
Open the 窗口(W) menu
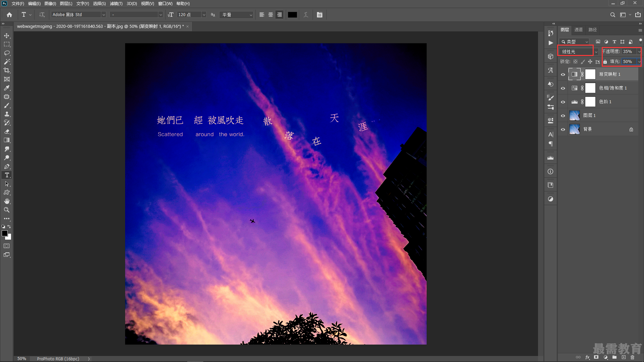click(165, 4)
